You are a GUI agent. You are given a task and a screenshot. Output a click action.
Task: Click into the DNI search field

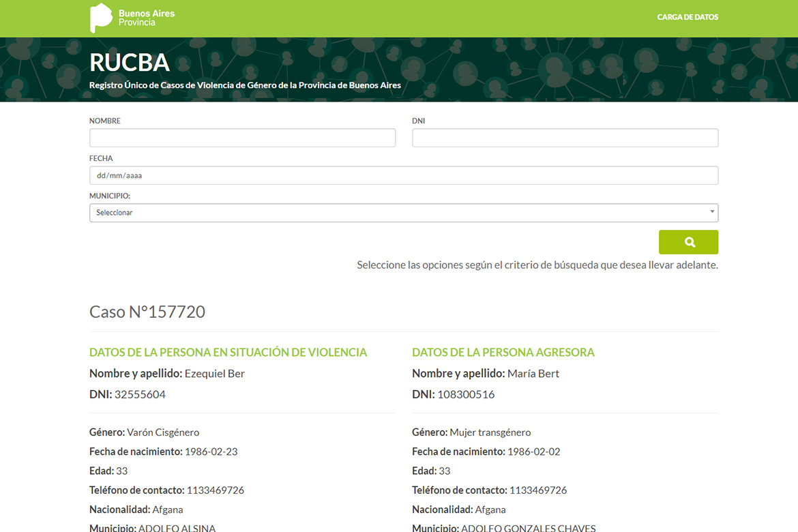click(x=565, y=138)
